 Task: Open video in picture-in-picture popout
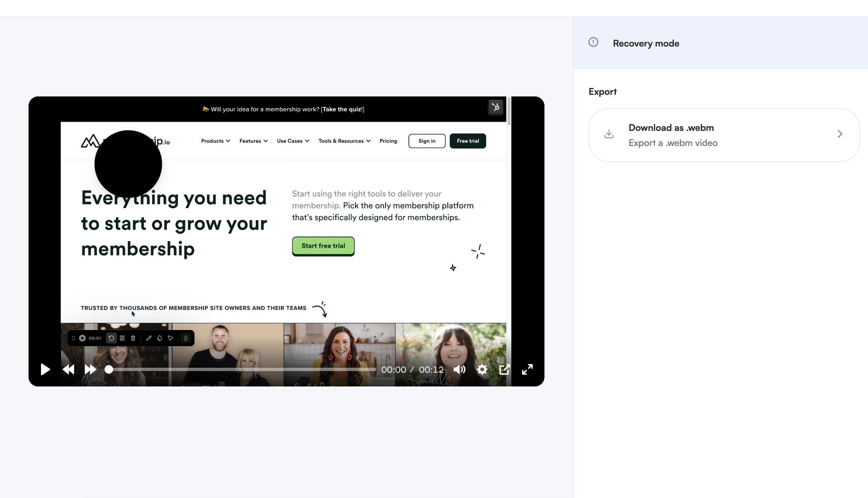click(x=504, y=369)
